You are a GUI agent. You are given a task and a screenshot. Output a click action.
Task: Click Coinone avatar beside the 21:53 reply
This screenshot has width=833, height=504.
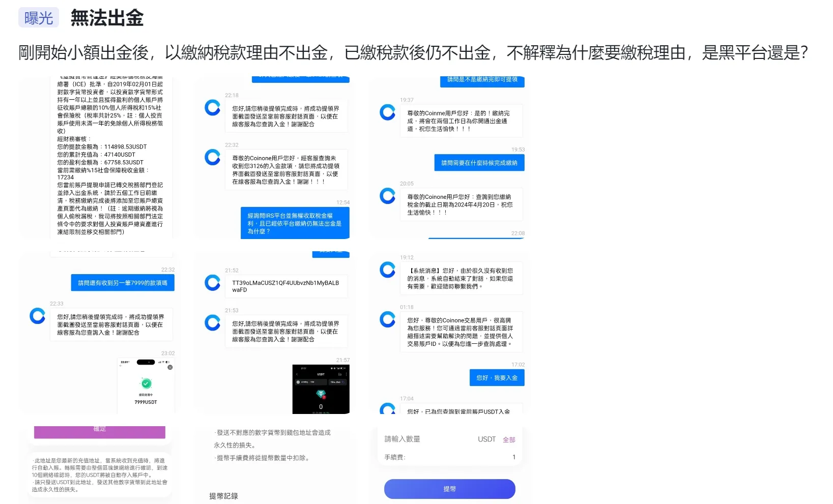212,322
